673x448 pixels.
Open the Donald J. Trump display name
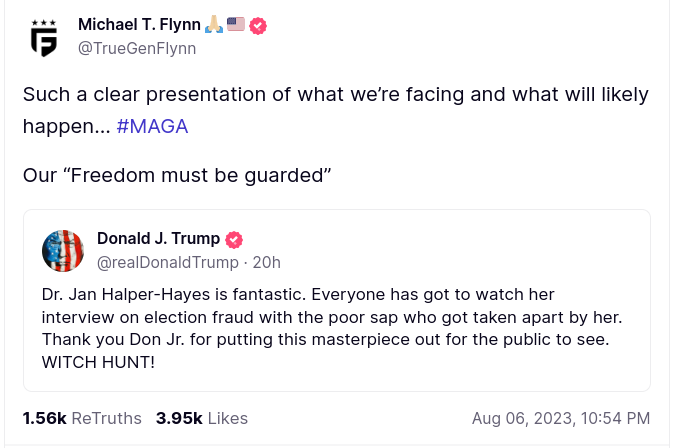(158, 238)
